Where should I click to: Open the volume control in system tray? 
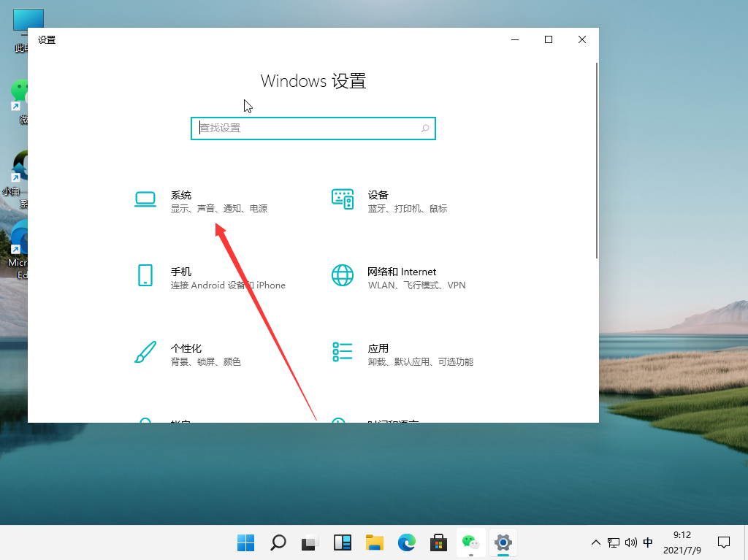[631, 542]
